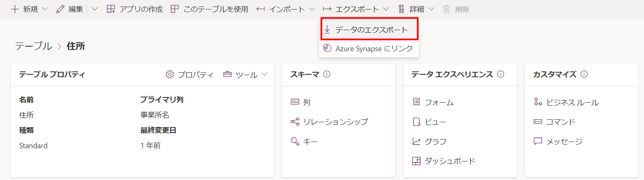
Task: Click the 住所 name value in properties
Action: 26,115
